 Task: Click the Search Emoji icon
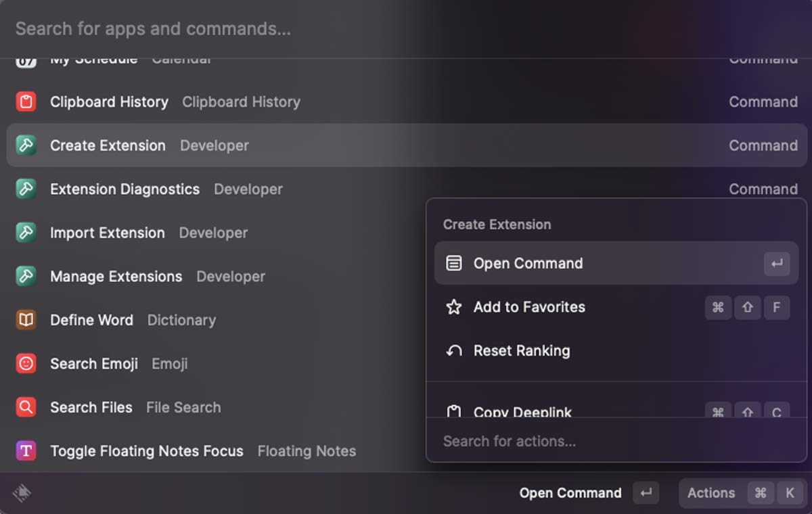click(x=25, y=363)
